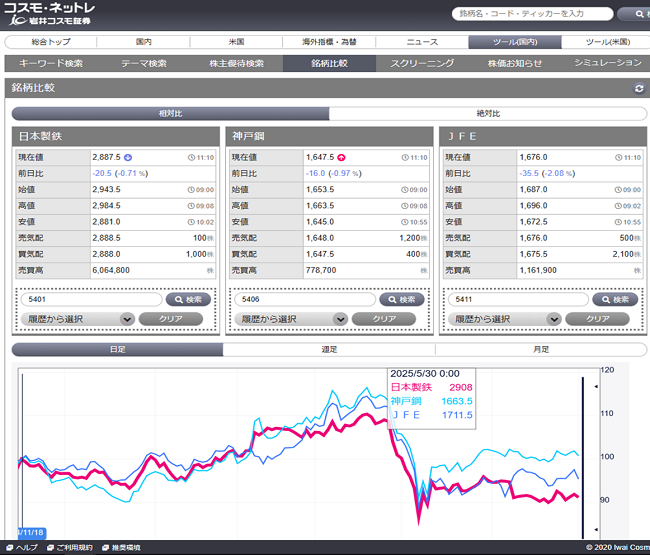Viewport: 650px width, 555px height.
Task: Focus the stock code field containing 5401
Action: point(92,299)
